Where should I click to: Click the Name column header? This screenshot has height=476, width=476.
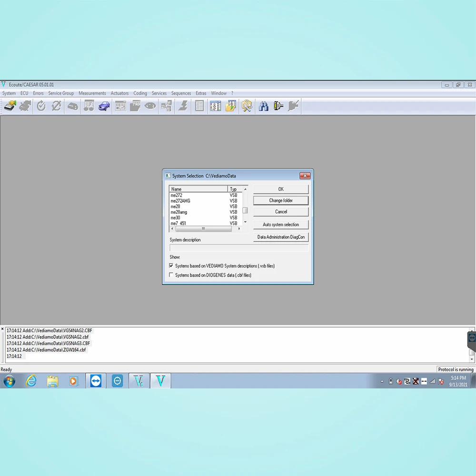(x=198, y=189)
